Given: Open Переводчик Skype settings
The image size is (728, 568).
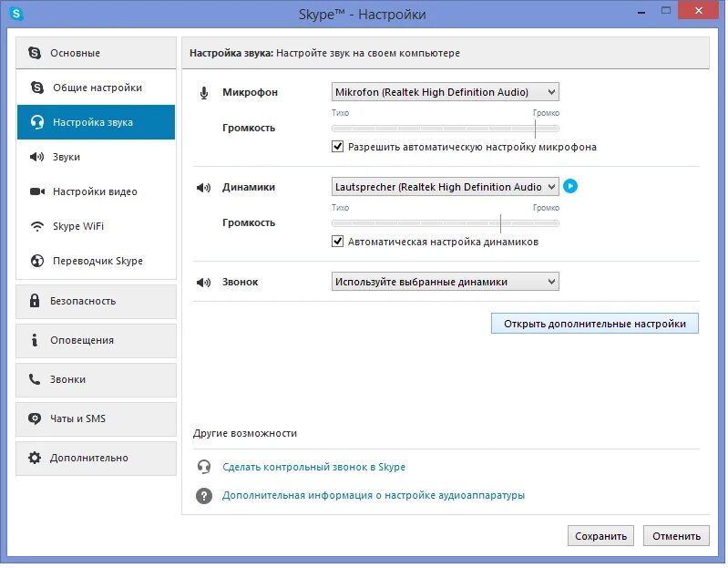Looking at the screenshot, I should pos(96,261).
